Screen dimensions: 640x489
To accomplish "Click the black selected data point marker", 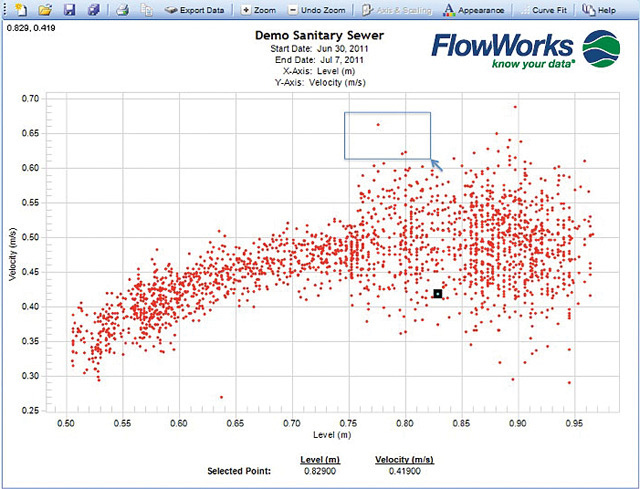I will [x=438, y=293].
